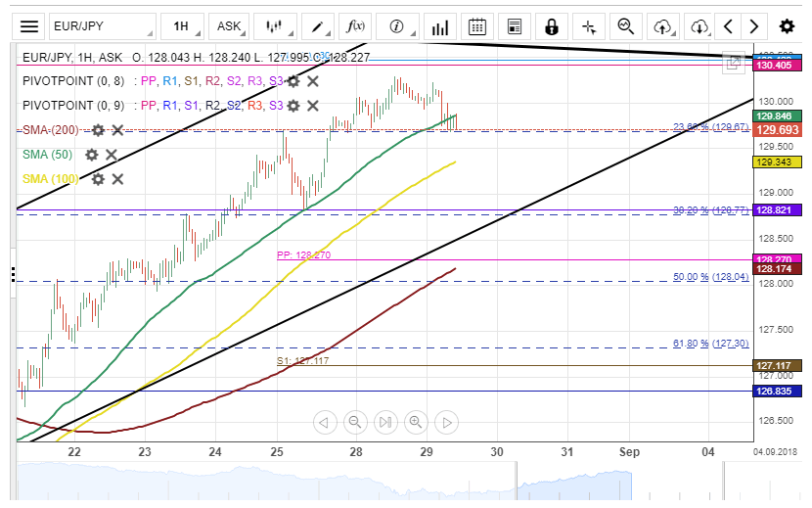This screenshot has height=508, width=812.
Task: Select the pencil drawing tool
Action: point(317,26)
